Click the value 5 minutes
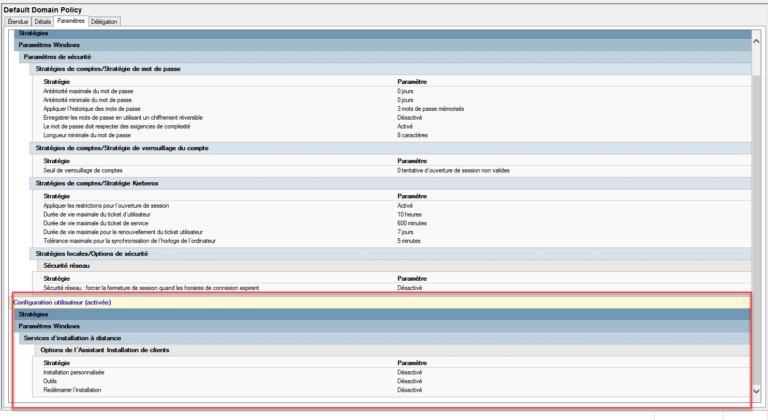The image size is (768, 420). coord(409,241)
